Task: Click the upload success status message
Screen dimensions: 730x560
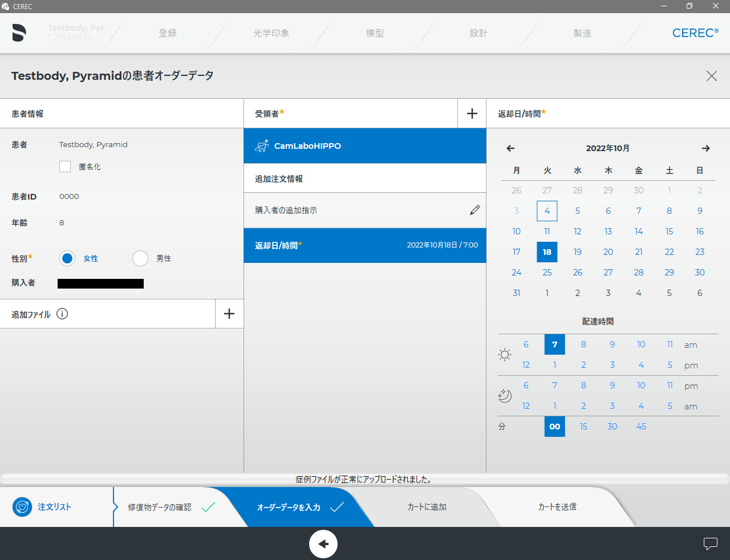Action: [364, 479]
